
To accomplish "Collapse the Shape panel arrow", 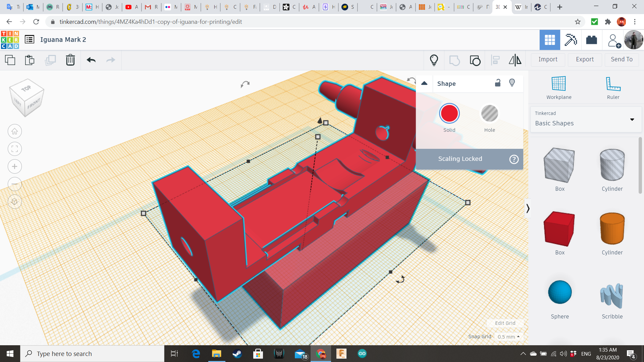I will (x=424, y=83).
